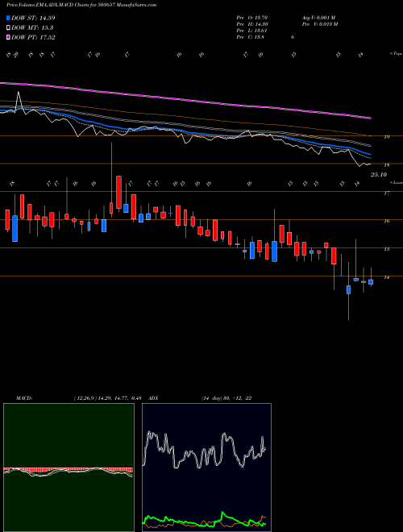403x532 pixels.
Task: Click the rightmost blue candlestick near 14
Action: pos(371,282)
